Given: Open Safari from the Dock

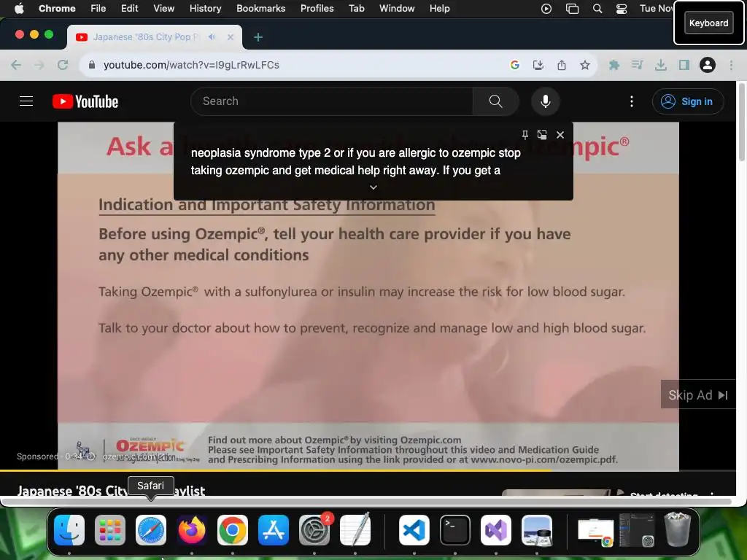Looking at the screenshot, I should pyautogui.click(x=151, y=530).
